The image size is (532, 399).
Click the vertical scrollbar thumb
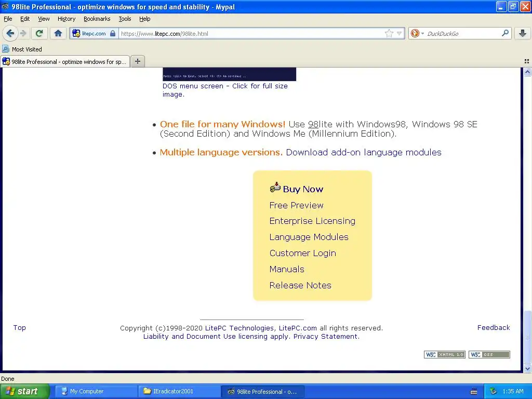point(527,337)
